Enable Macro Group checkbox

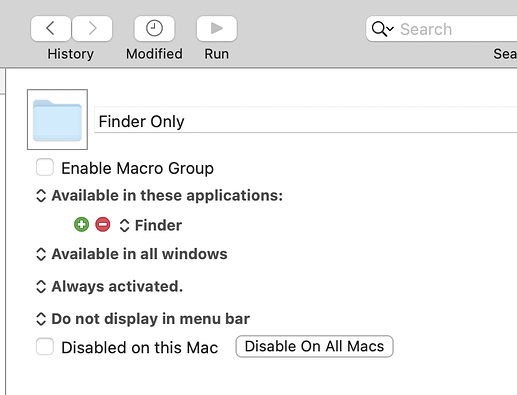click(x=45, y=167)
